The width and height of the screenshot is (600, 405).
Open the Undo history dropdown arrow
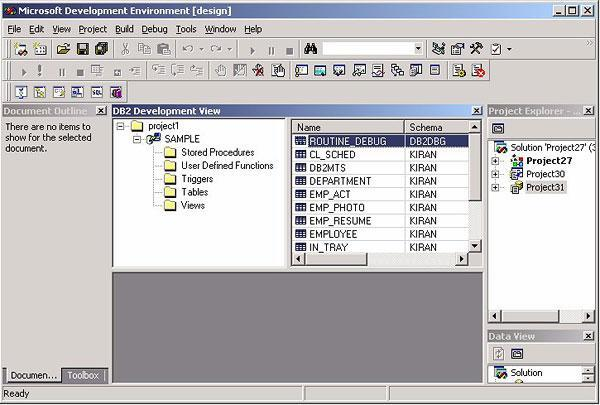(201, 49)
